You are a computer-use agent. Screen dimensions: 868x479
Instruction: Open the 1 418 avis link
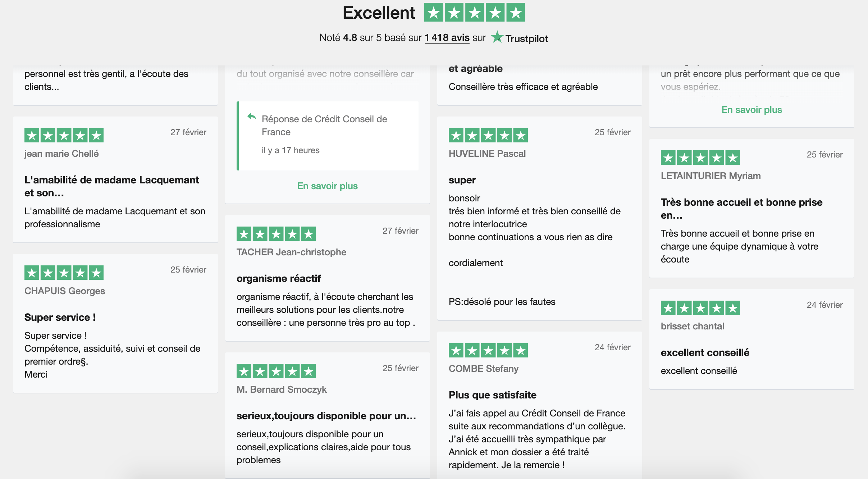[x=447, y=38]
